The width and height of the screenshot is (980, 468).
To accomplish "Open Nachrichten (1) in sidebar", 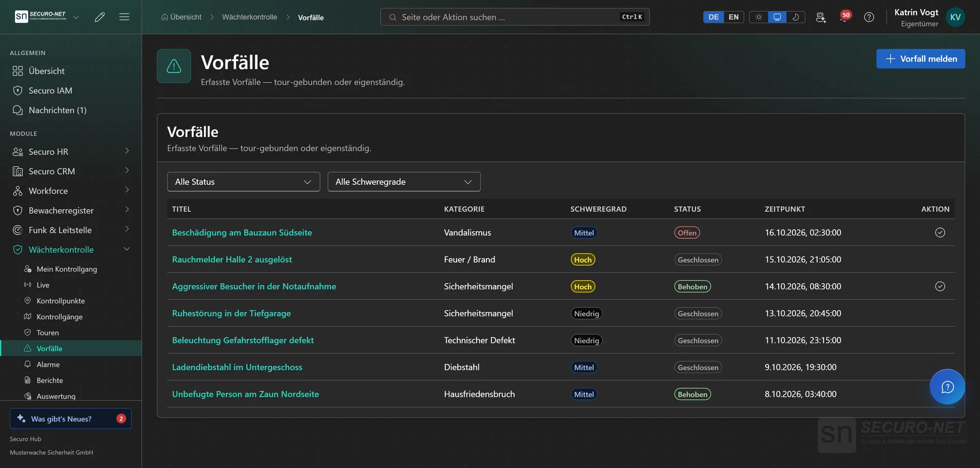I will point(71,110).
